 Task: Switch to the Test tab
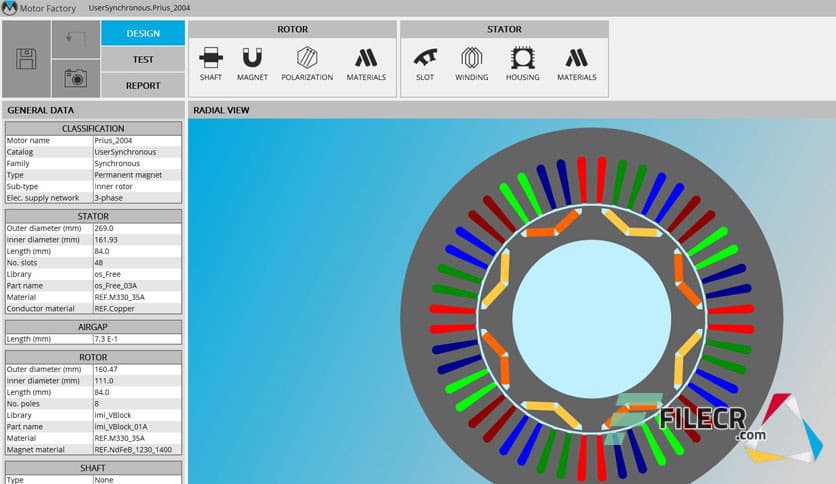143,59
